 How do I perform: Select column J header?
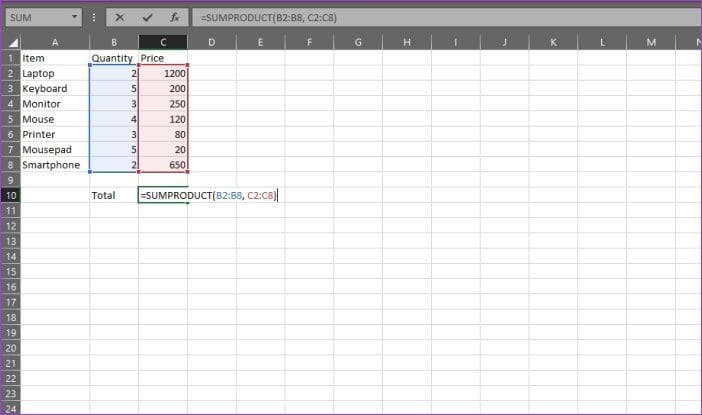[505, 42]
